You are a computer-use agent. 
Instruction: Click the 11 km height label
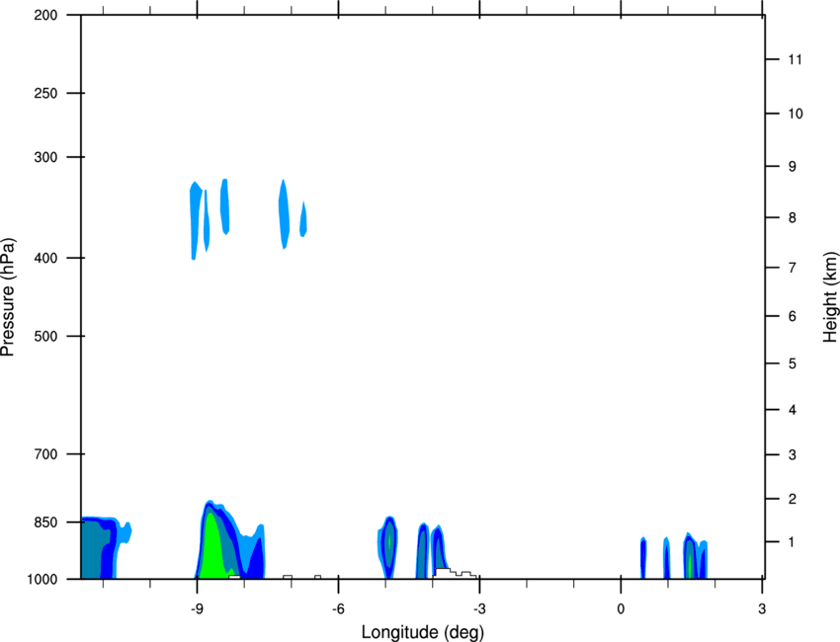click(x=795, y=59)
